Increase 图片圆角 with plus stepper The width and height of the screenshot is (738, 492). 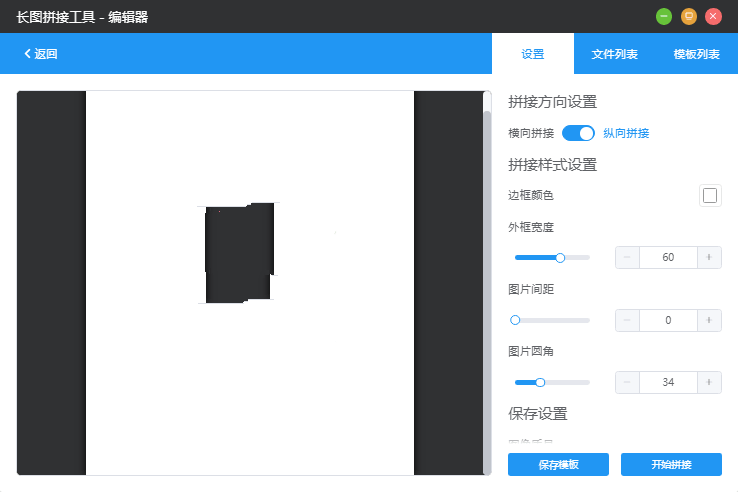(709, 382)
